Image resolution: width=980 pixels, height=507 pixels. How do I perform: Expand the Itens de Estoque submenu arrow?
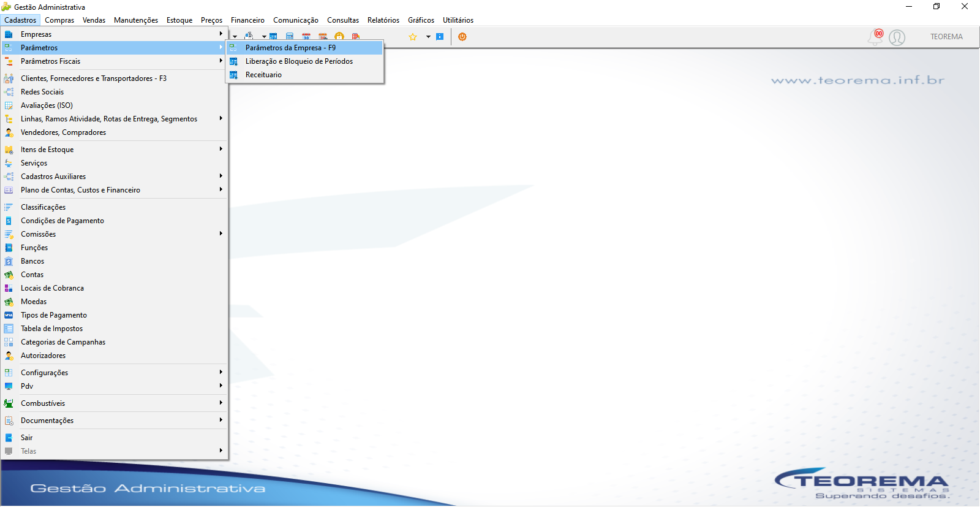pyautogui.click(x=221, y=149)
